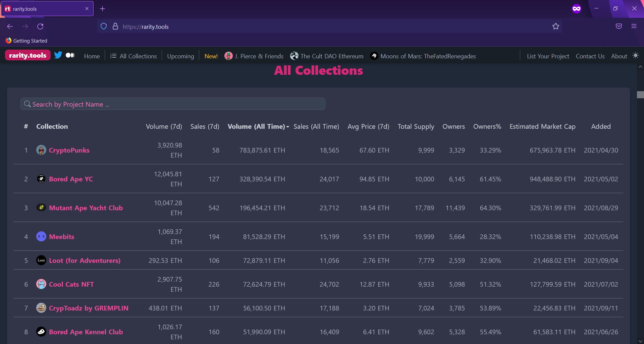Click the URL address bar

point(329,26)
